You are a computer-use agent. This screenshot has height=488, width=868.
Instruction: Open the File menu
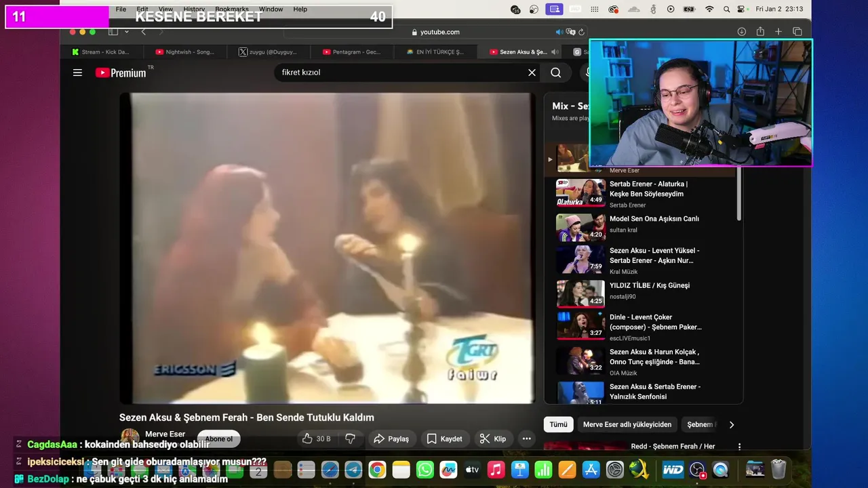pyautogui.click(x=121, y=9)
